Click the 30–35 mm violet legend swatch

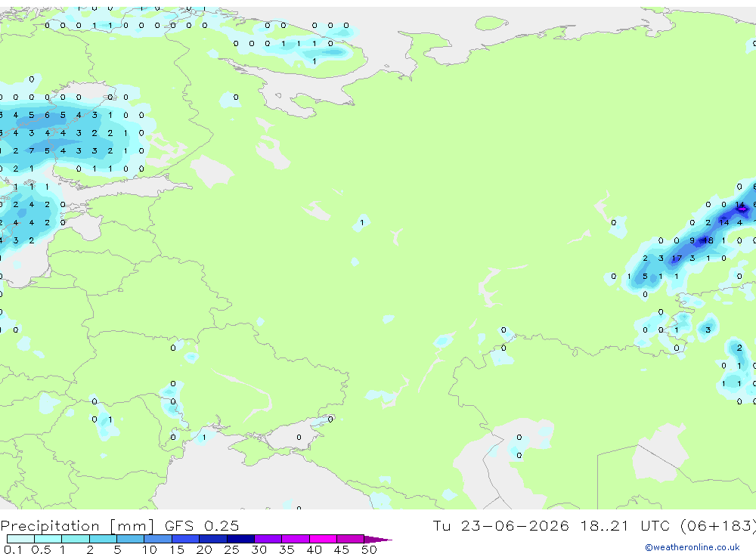[x=268, y=539]
